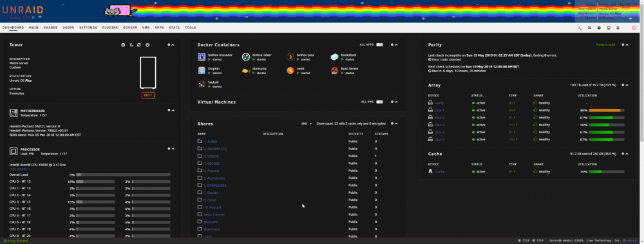This screenshot has width=644, height=244.
Task: Open the bookstack container icon
Action: pos(334,57)
